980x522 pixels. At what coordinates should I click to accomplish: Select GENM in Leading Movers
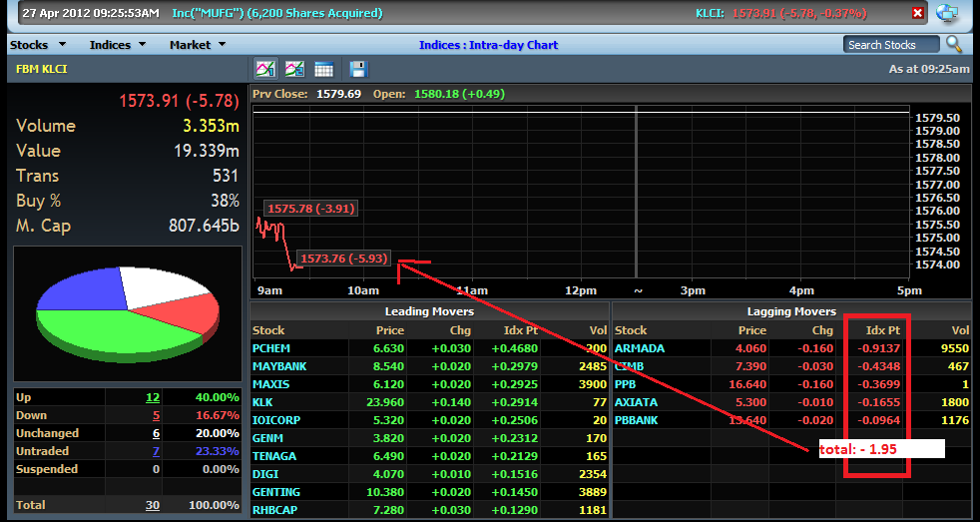tap(267, 438)
